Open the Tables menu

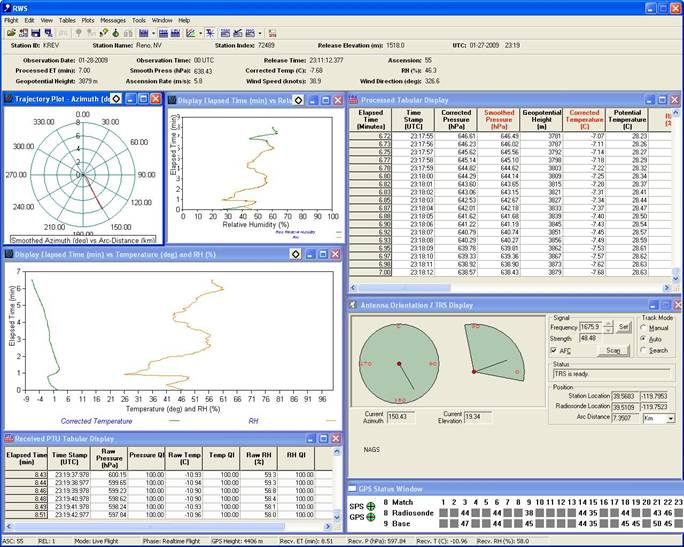pos(67,21)
